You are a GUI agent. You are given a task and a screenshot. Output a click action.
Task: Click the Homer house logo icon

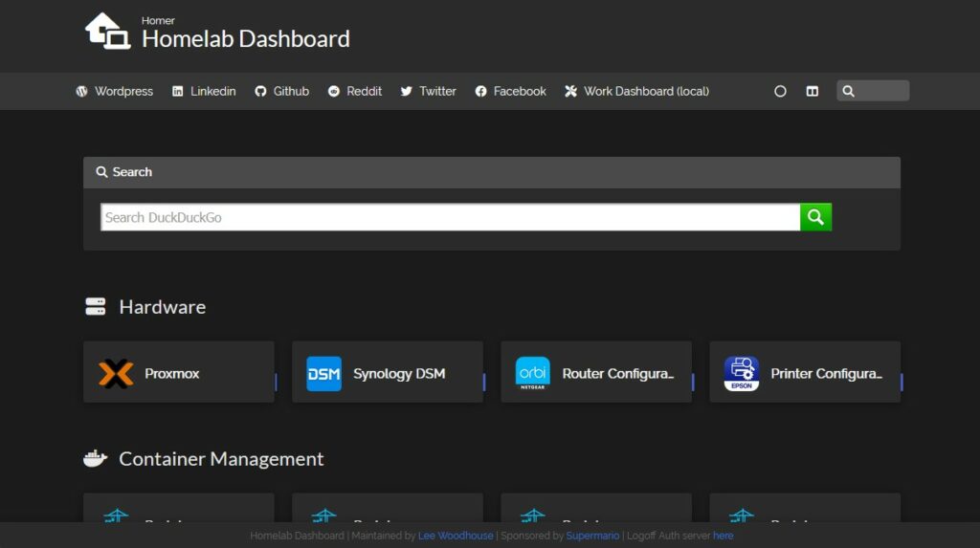point(107,31)
